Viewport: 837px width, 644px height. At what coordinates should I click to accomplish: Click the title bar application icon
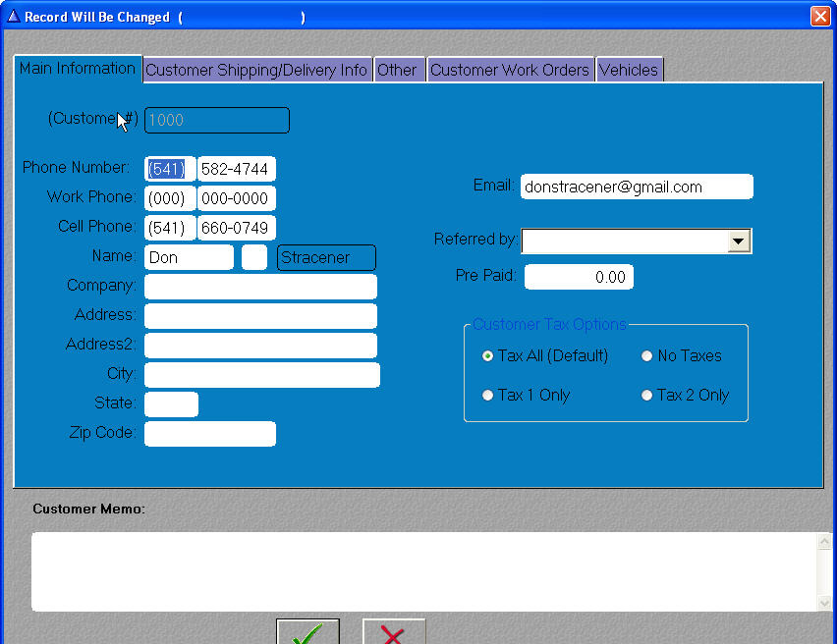[13, 17]
